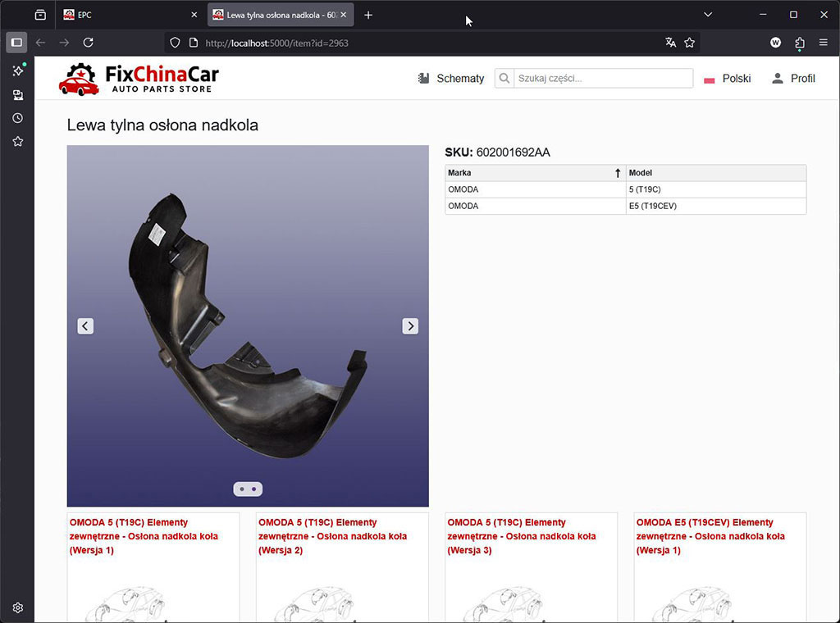Bookmark this page via the star icon
840x623 pixels.
689,43
